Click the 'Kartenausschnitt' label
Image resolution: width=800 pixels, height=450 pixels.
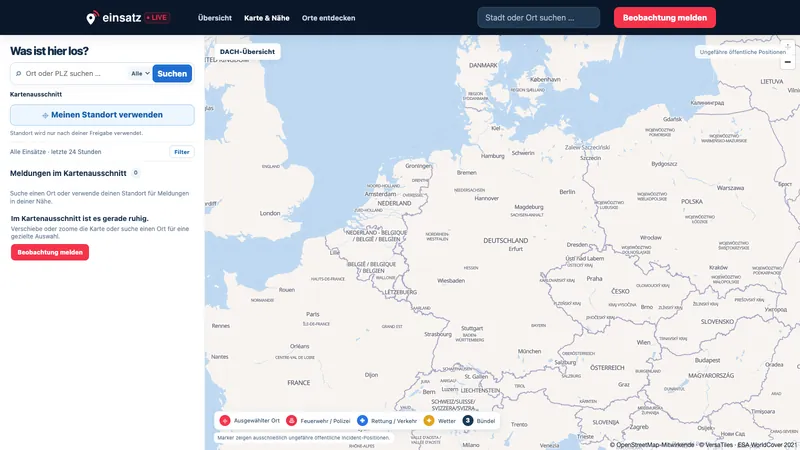tap(36, 94)
